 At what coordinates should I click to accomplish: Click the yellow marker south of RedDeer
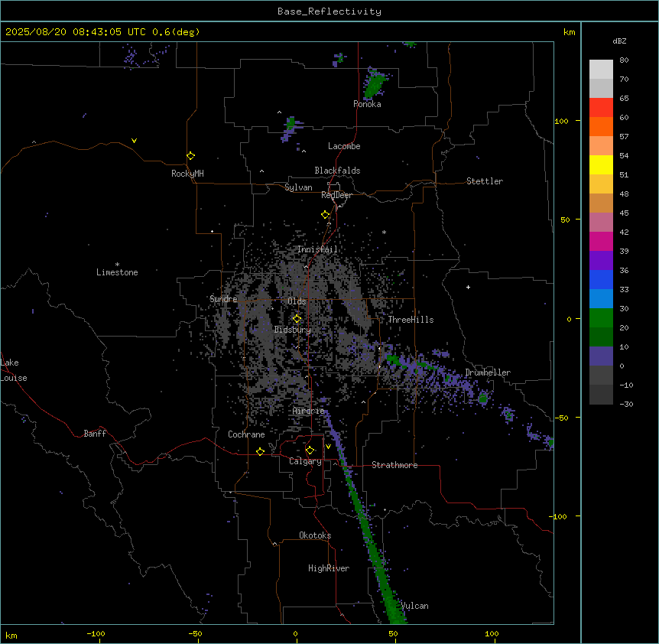click(325, 215)
